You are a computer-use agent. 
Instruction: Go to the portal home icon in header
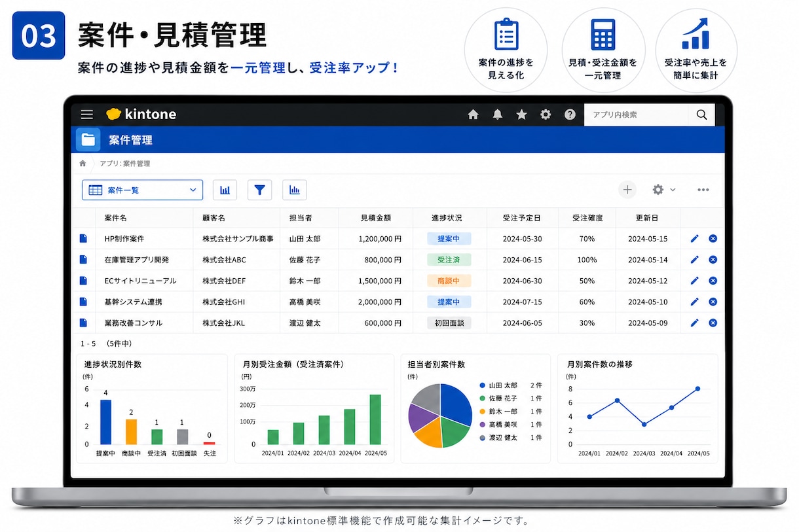[474, 115]
